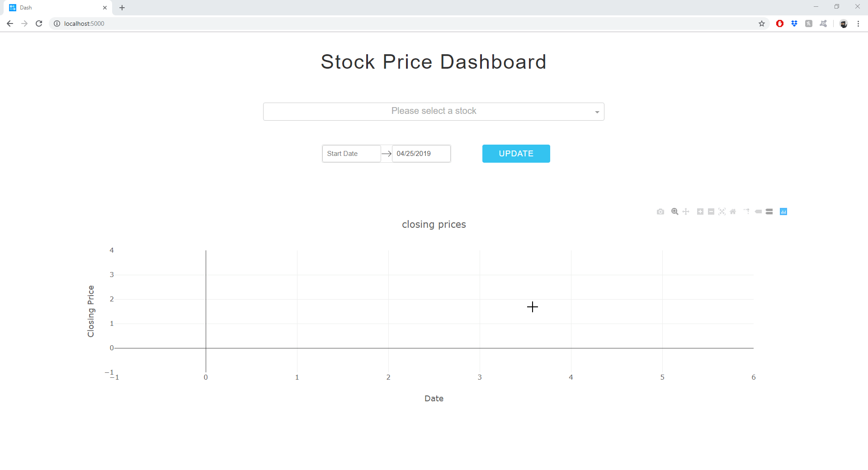This screenshot has width=868, height=470.
Task: Open the 'Please select a stock' dropdown
Action: pyautogui.click(x=434, y=112)
